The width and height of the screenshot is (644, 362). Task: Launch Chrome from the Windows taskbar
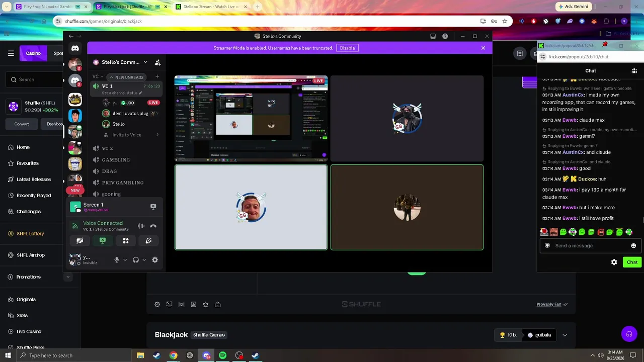point(173,355)
